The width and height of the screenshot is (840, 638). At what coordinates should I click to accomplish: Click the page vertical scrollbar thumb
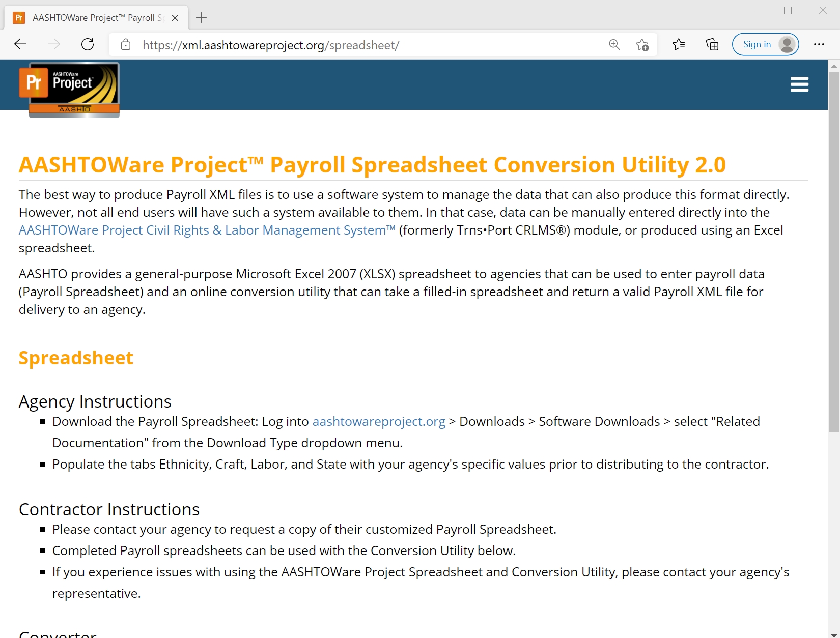coord(834,252)
